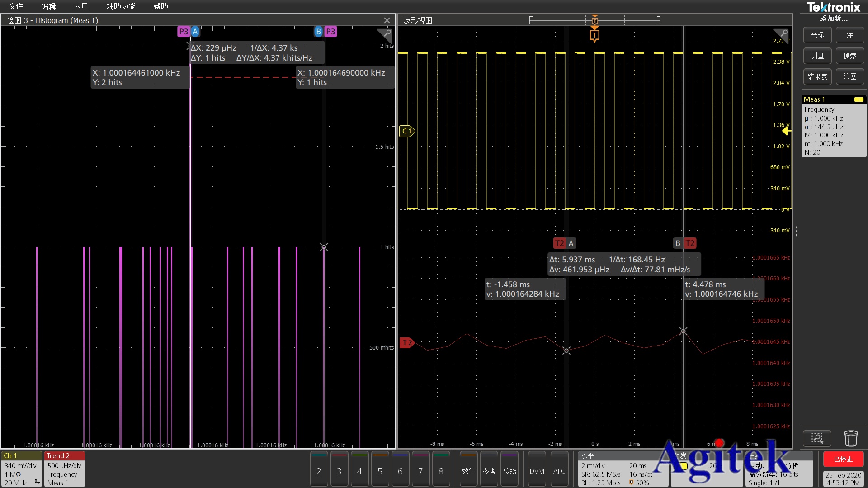Click the yellow trigger level arrow
The image size is (868, 488).
tap(787, 131)
